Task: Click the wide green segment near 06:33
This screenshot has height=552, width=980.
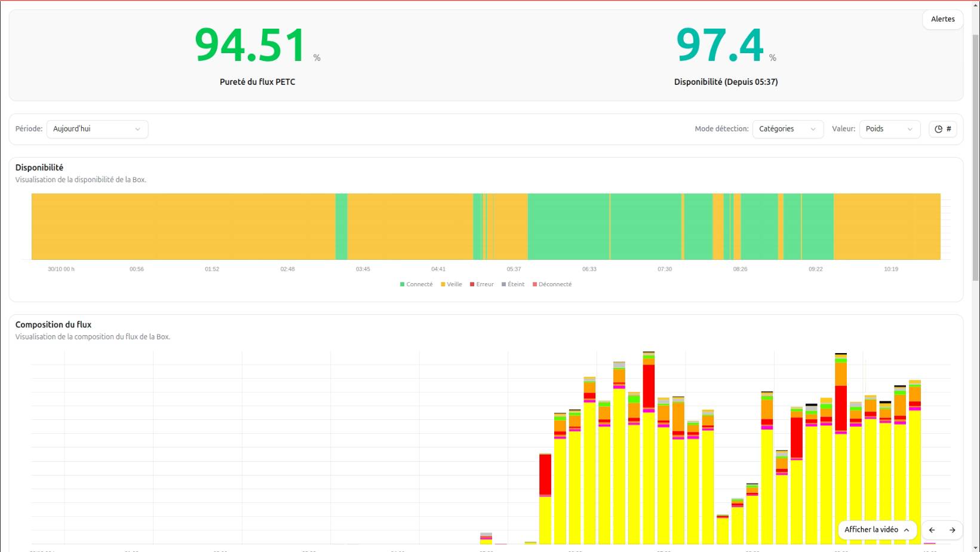Action: pyautogui.click(x=567, y=227)
